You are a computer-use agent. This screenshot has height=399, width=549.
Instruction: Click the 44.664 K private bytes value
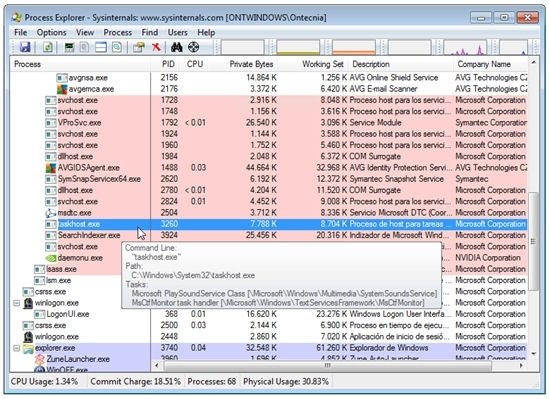(x=261, y=168)
